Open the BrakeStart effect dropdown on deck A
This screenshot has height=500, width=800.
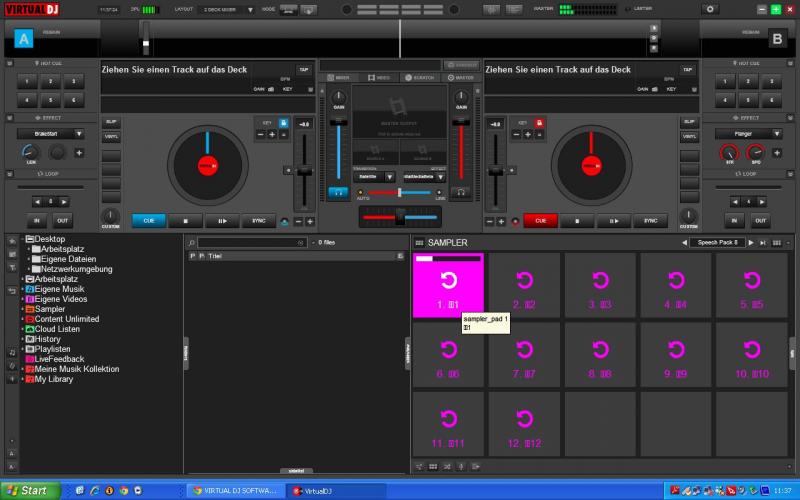[50, 133]
